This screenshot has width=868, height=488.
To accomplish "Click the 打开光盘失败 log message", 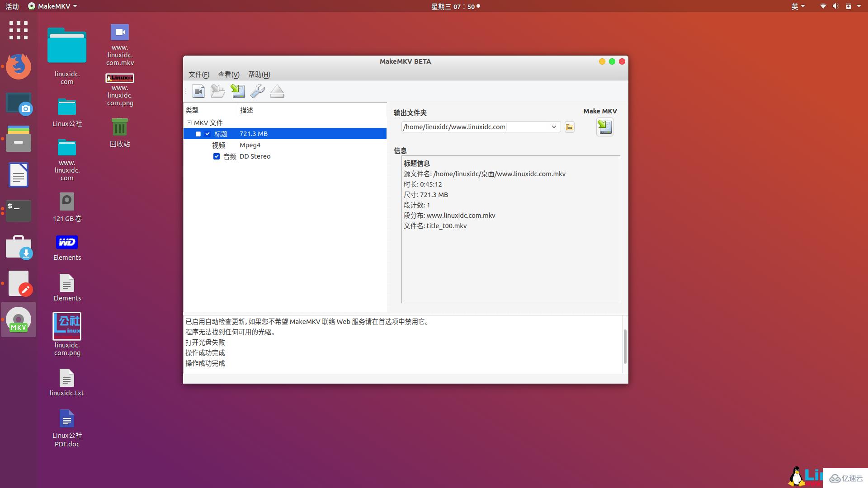I will [x=205, y=343].
